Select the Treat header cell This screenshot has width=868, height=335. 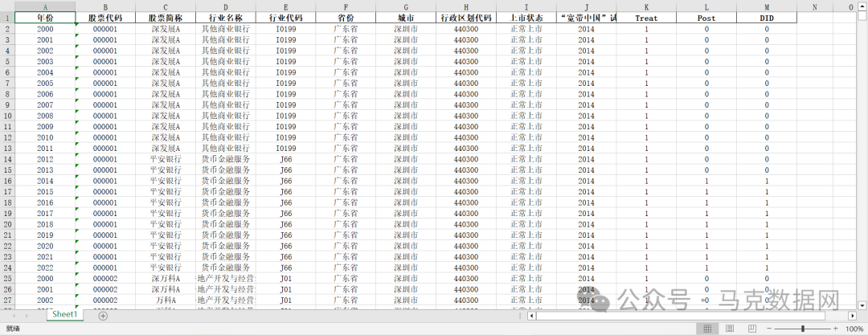[x=646, y=18]
